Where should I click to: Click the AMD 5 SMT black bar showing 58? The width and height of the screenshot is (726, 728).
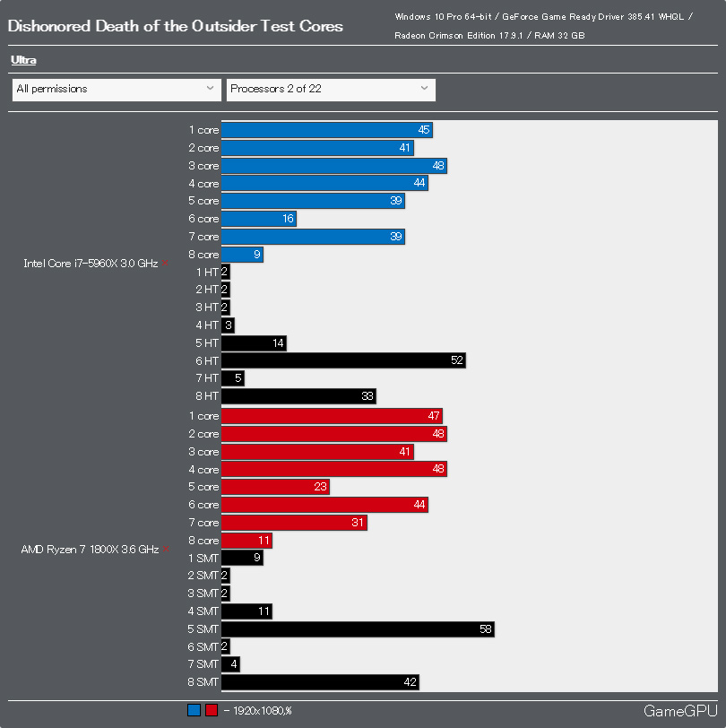(358, 629)
